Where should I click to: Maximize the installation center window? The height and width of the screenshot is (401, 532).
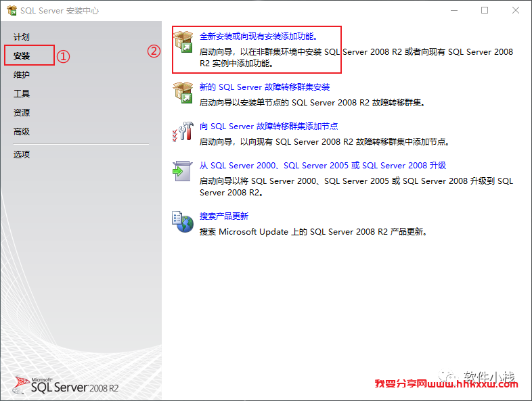coord(485,11)
